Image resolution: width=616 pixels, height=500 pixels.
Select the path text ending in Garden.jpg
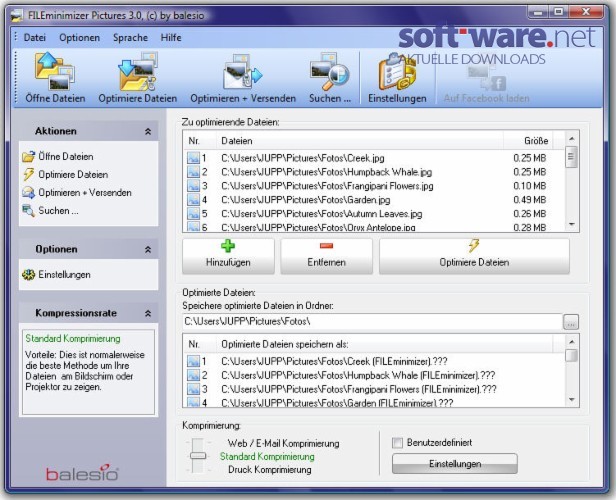pos(306,200)
